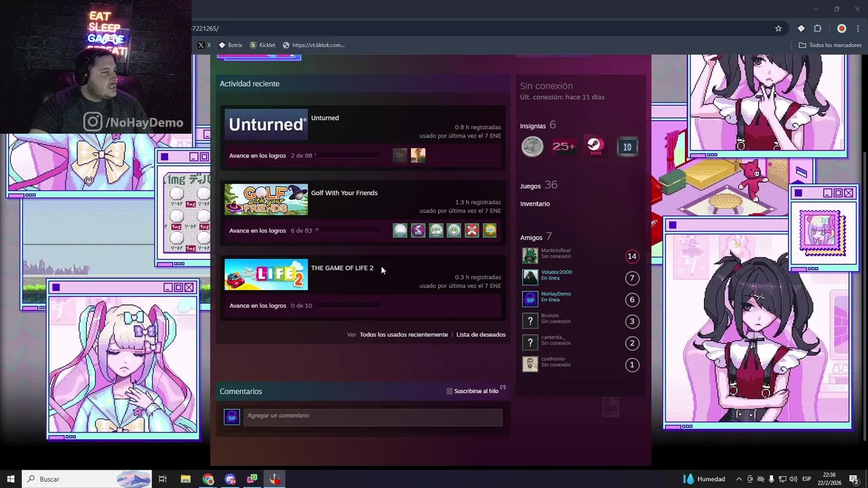Click Golf achievement progress bar

pos(348,231)
